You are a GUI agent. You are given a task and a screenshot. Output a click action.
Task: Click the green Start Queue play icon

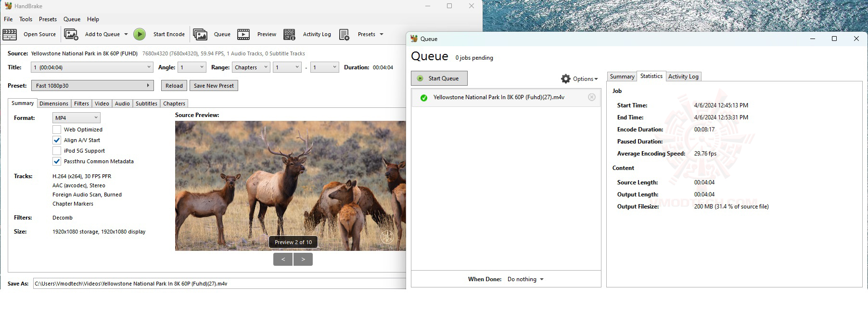420,78
